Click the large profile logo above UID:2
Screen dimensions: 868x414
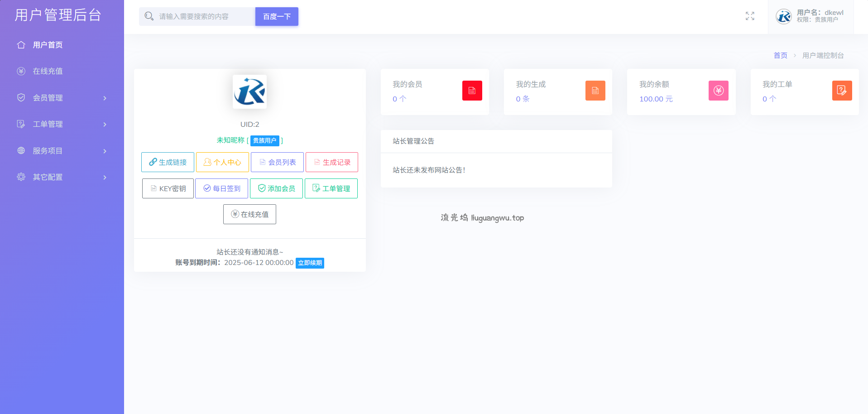(249, 91)
